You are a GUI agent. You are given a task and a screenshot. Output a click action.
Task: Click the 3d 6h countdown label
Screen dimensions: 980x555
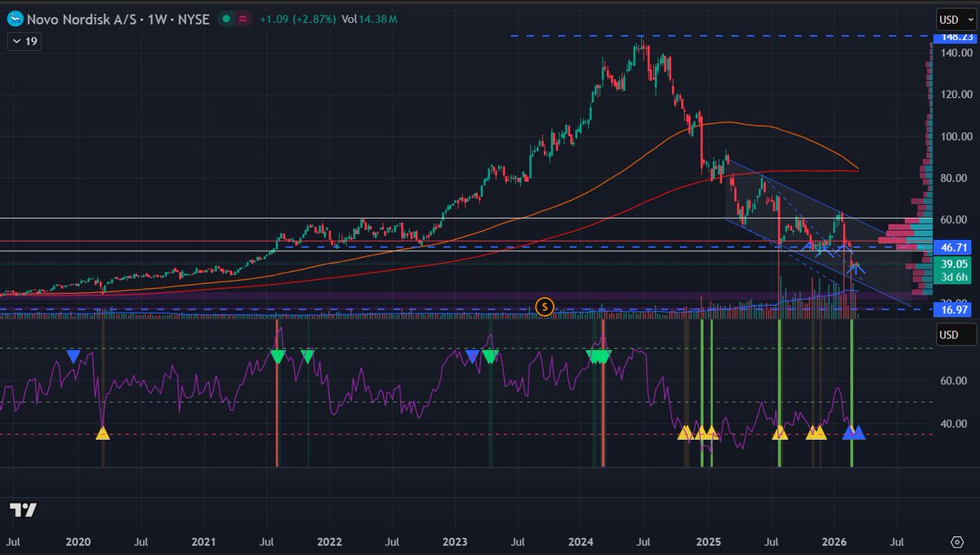coord(953,277)
